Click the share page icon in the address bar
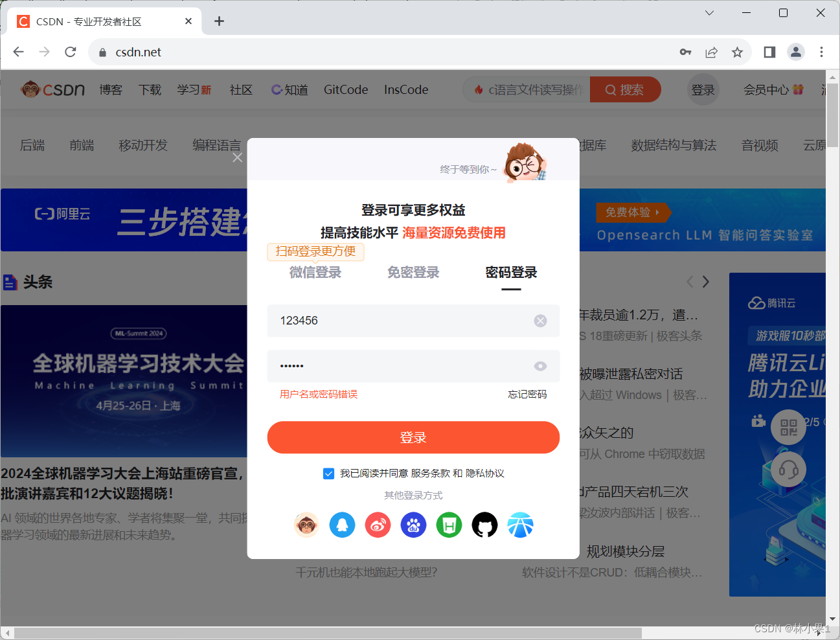 coord(711,52)
